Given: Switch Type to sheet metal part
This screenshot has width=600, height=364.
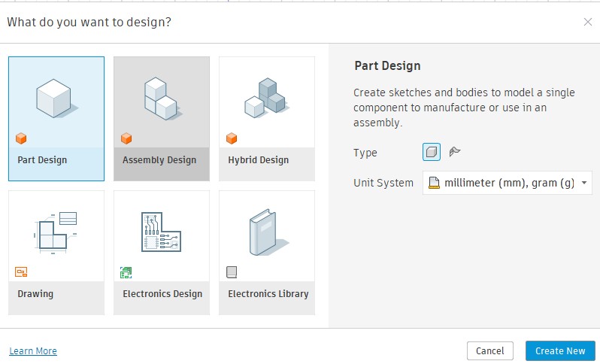Looking at the screenshot, I should 454,152.
